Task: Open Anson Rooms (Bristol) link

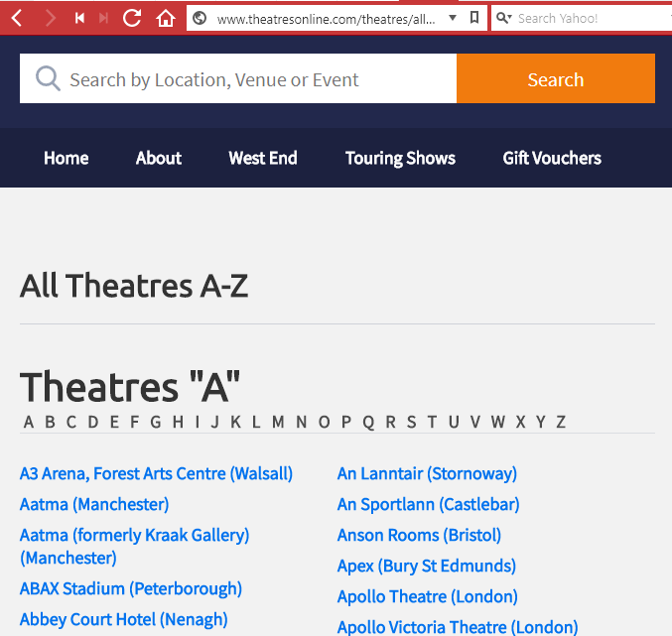Action: click(419, 536)
